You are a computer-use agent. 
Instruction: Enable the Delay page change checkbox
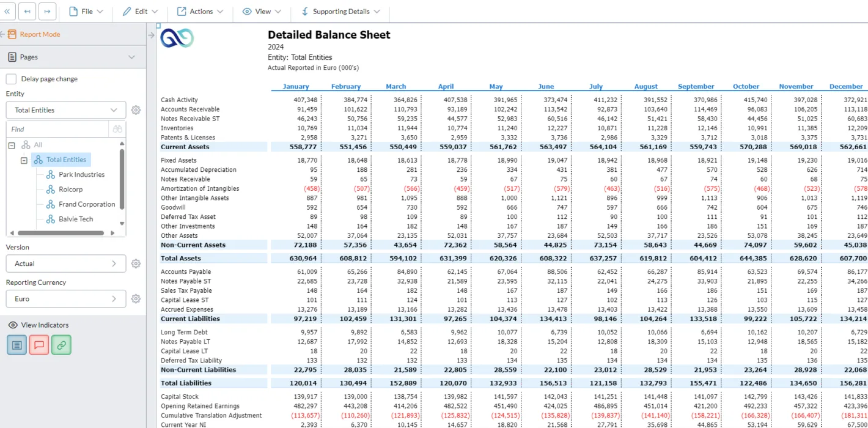tap(11, 79)
